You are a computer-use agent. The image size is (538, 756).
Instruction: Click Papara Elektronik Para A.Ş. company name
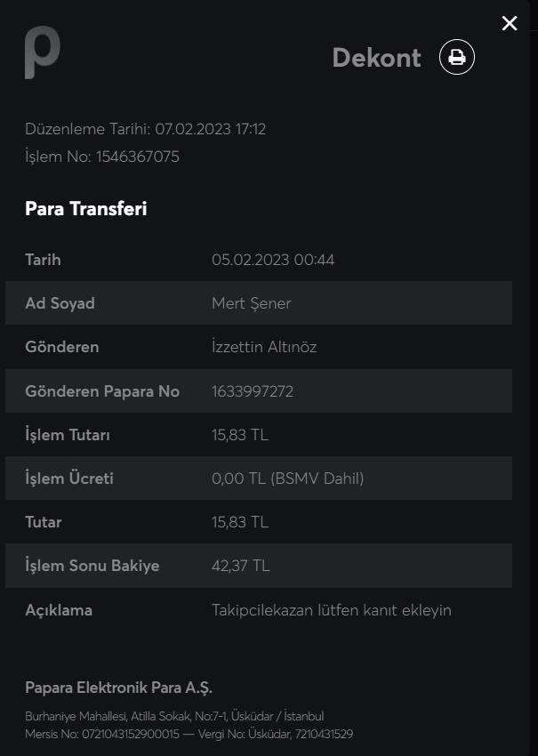tap(119, 688)
